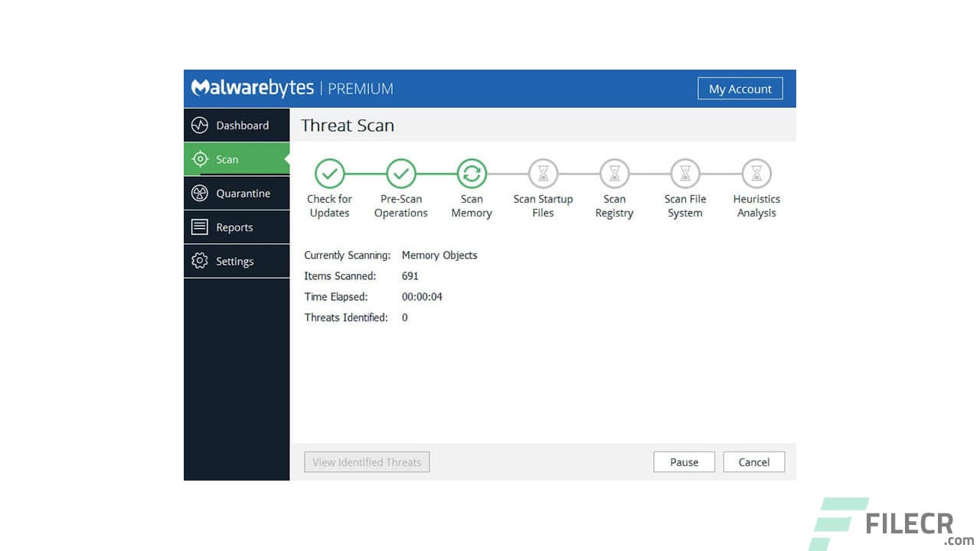The height and width of the screenshot is (551, 980).
Task: Cancel the current scan
Action: click(x=753, y=461)
